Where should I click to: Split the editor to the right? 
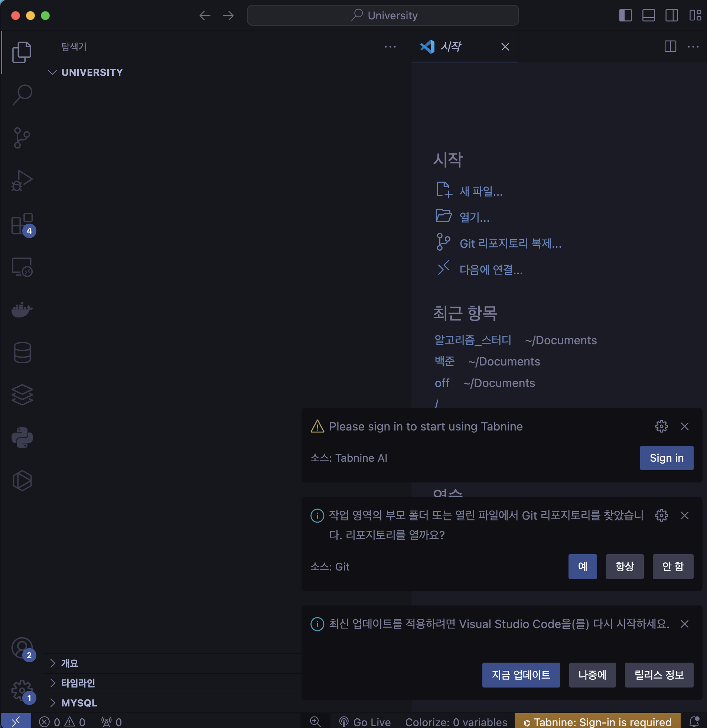(670, 47)
